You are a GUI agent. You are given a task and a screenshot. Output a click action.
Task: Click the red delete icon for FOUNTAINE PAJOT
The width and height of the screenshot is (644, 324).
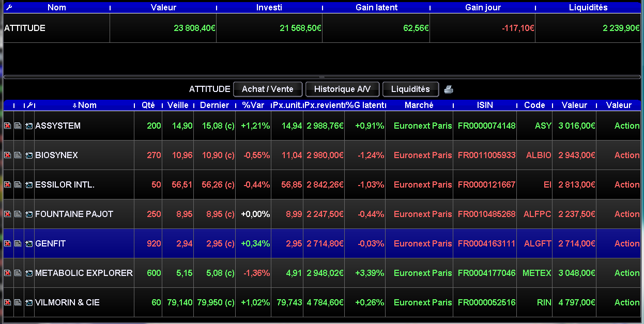[x=8, y=214]
